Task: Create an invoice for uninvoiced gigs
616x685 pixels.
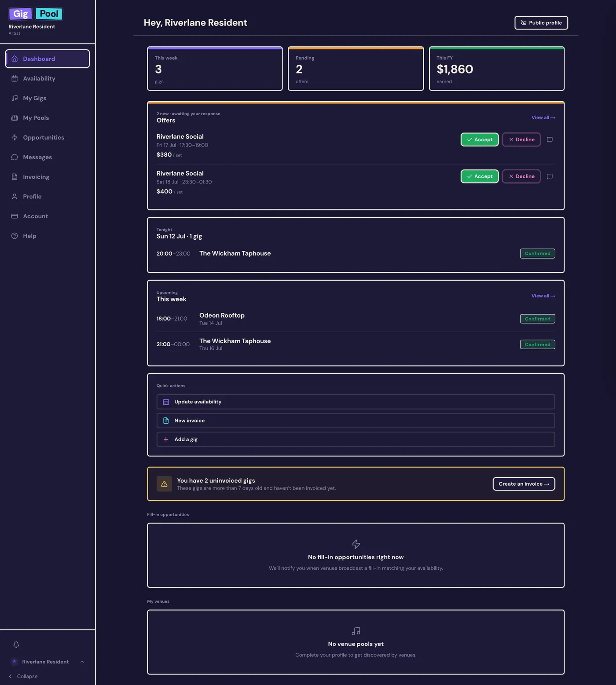Action: coord(524,484)
